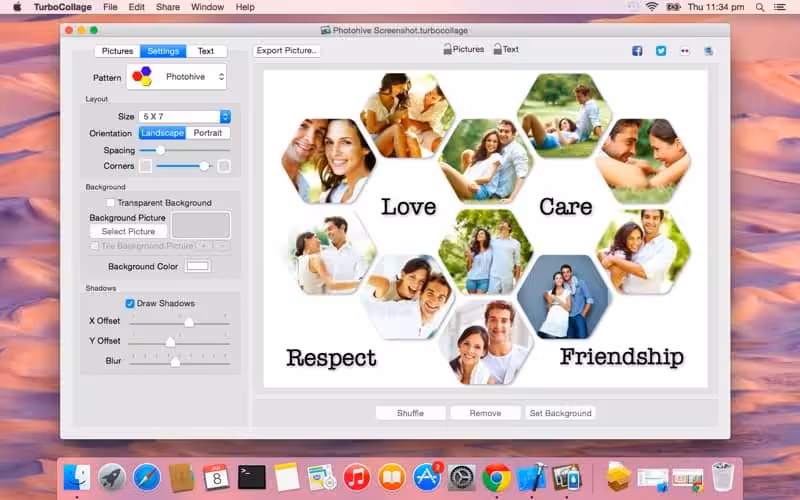Open the Help menu
Screen dimensions: 800x500
coord(245,7)
